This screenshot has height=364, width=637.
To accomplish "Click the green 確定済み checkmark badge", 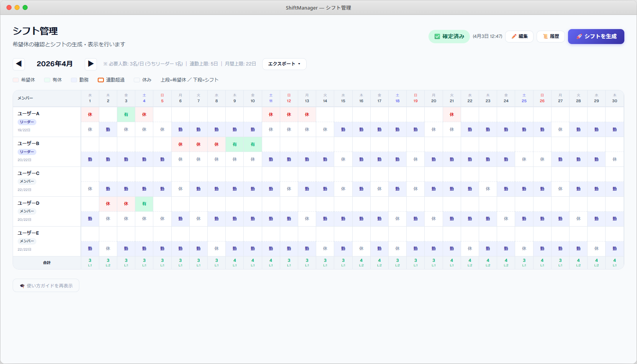I will coord(449,36).
